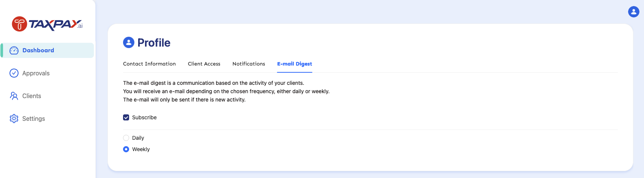The image size is (644, 178).
Task: Open the Client Access tab
Action: (x=204, y=64)
